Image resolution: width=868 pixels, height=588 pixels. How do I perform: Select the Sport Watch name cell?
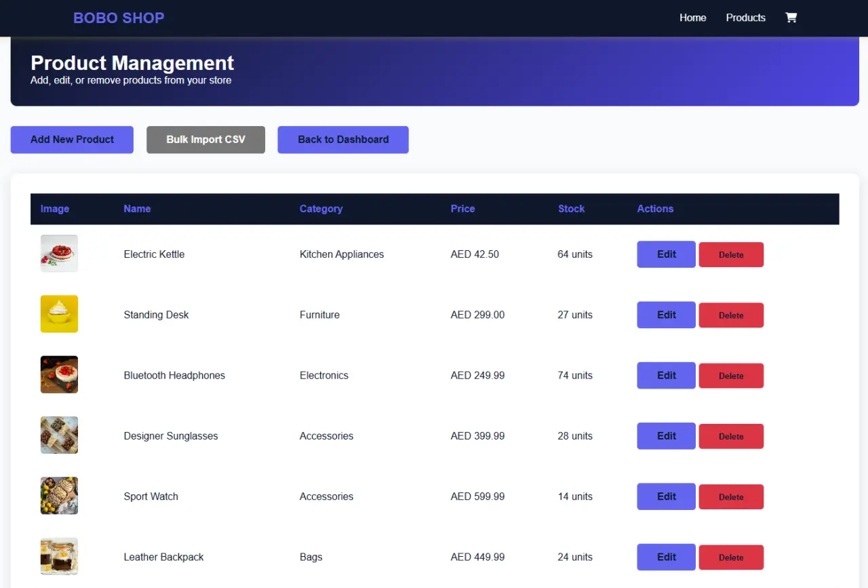click(151, 496)
